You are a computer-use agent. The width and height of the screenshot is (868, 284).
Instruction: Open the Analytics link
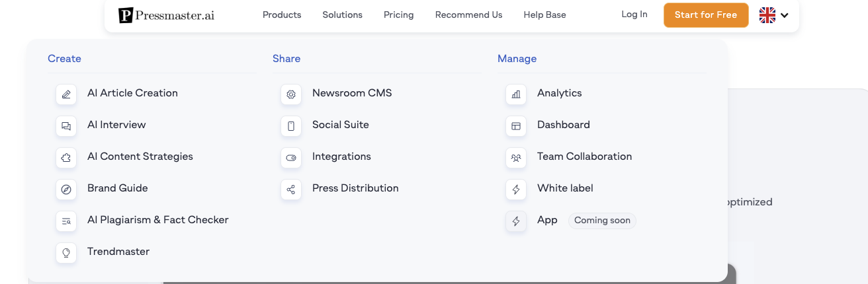pyautogui.click(x=560, y=93)
